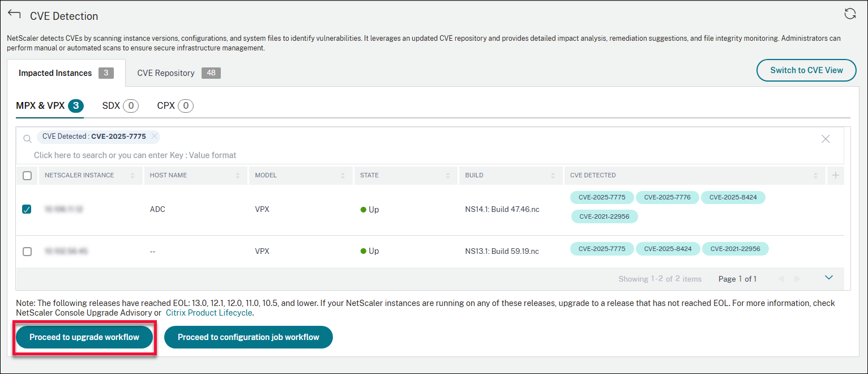868x374 pixels.
Task: Click CVE-2025-8424 tag in NS13.1 row
Action: [668, 249]
